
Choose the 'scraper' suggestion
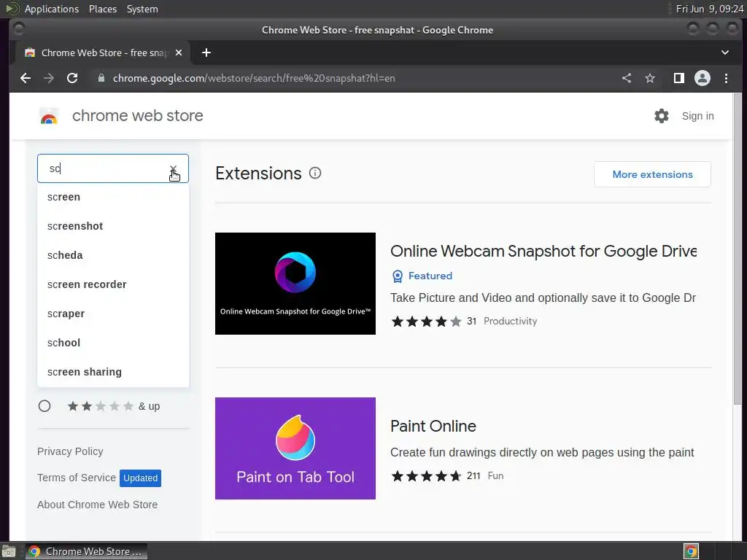point(113,314)
